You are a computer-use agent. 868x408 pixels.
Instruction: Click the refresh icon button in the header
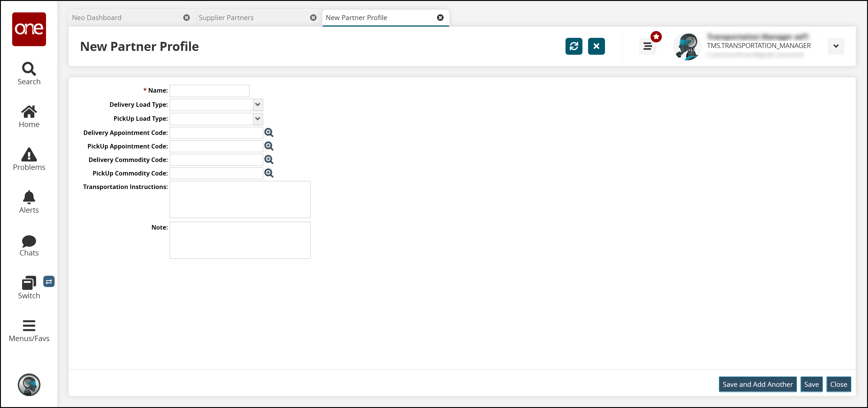coord(573,46)
